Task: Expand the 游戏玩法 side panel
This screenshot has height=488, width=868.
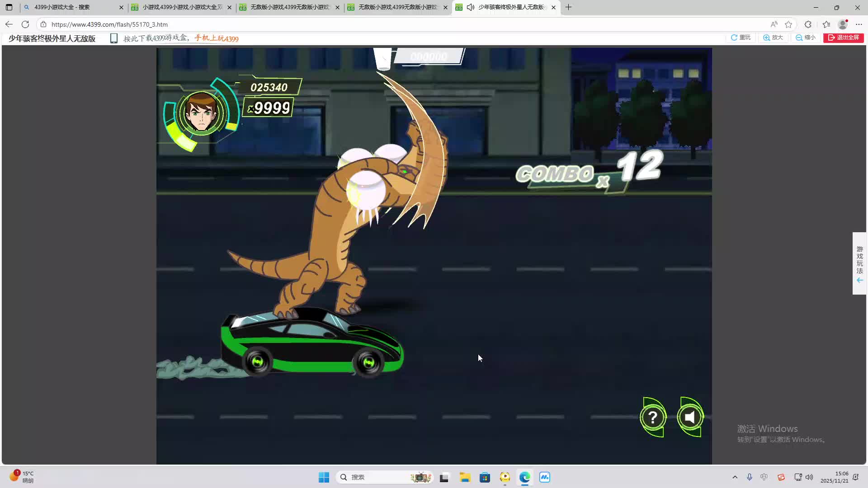Action: point(859,263)
